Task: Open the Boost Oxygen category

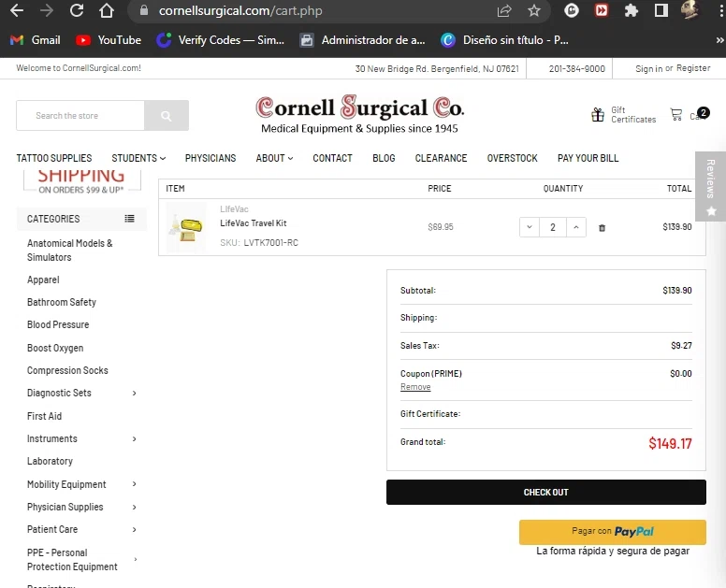Action: point(55,348)
